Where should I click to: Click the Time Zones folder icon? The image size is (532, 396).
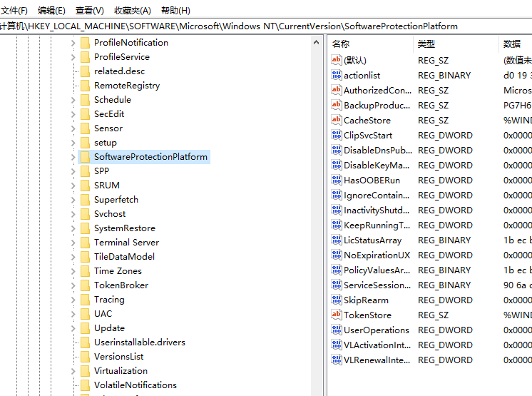tap(85, 271)
